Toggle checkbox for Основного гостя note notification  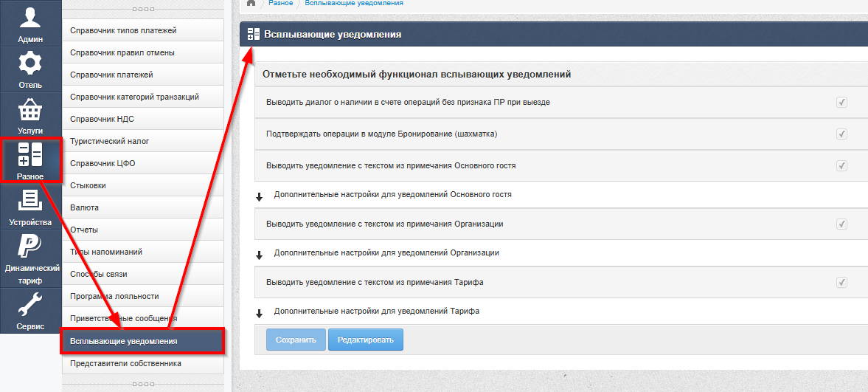(841, 166)
